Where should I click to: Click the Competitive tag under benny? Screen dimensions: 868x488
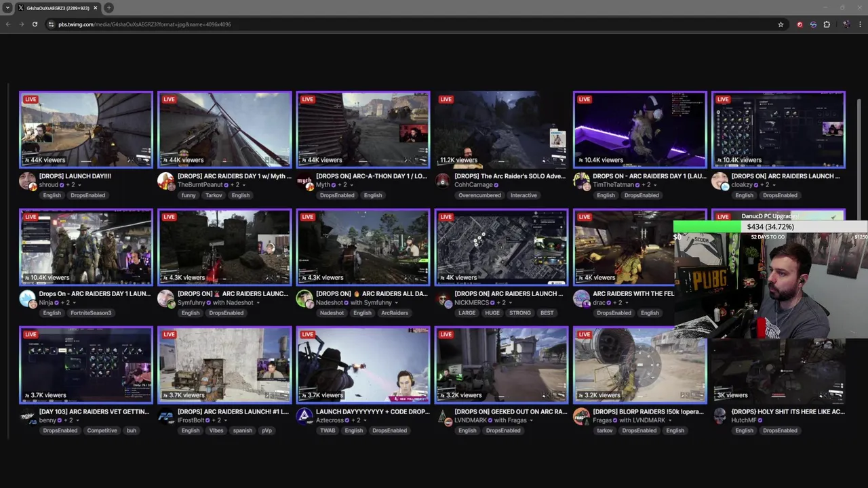[102, 430]
